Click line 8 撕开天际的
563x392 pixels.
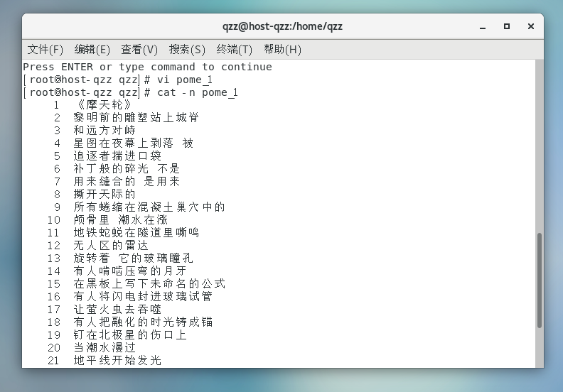[104, 195]
